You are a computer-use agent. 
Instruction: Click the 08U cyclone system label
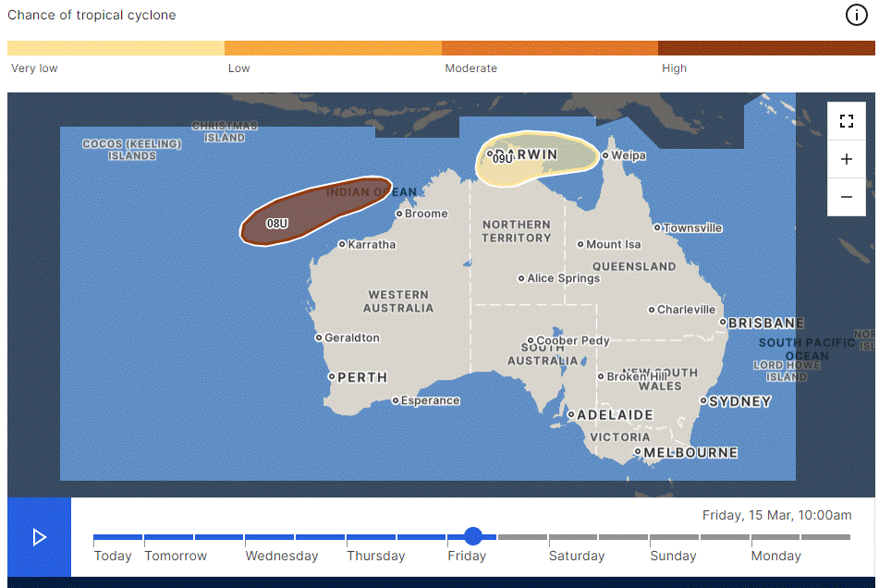[x=277, y=224]
